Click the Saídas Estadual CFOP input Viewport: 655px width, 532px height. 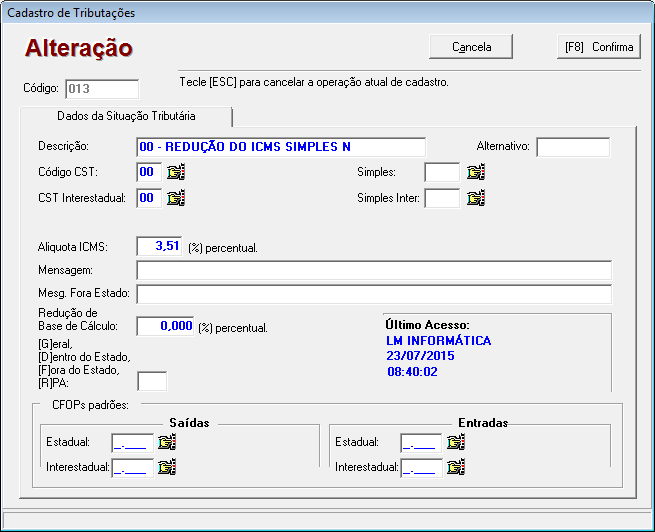tap(132, 442)
